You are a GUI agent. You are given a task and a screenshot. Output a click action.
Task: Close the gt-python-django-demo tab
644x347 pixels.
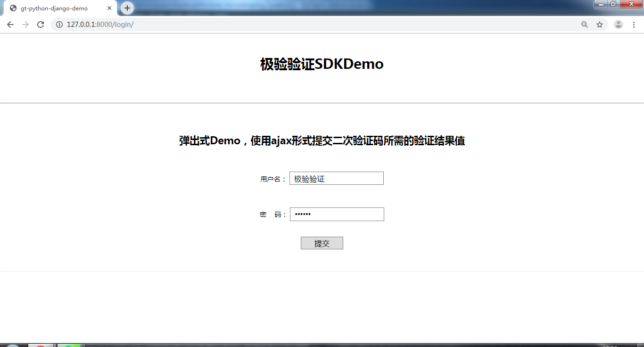click(x=109, y=8)
